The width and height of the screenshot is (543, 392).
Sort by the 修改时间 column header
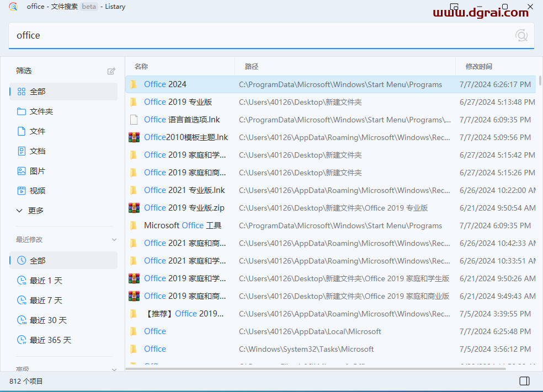point(479,66)
